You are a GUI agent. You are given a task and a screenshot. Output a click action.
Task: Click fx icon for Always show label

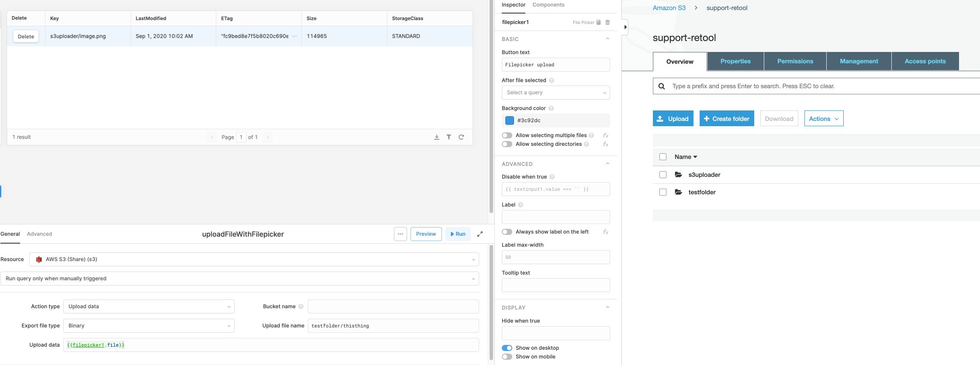tap(606, 232)
